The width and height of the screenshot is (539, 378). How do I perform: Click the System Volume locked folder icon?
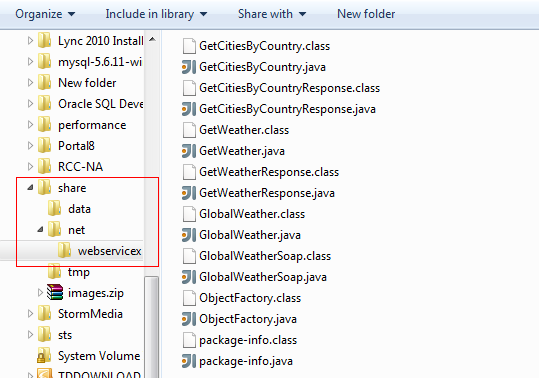44,356
